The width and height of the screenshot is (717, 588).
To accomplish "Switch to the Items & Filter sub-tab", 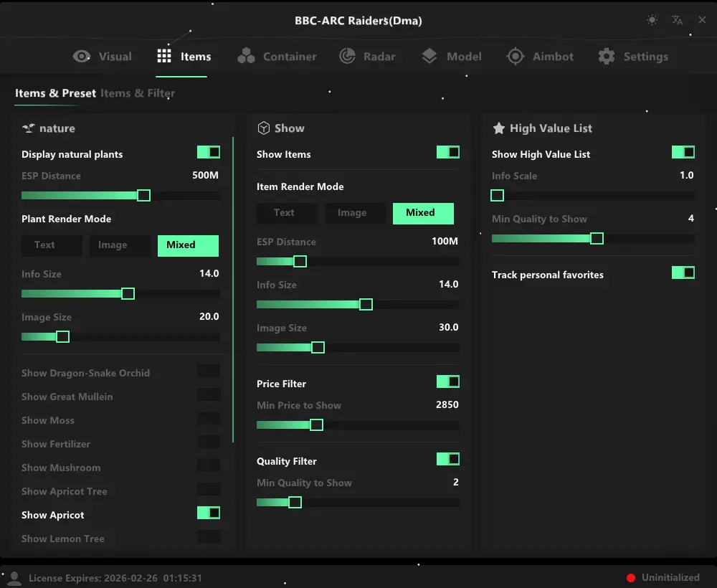I will [138, 93].
